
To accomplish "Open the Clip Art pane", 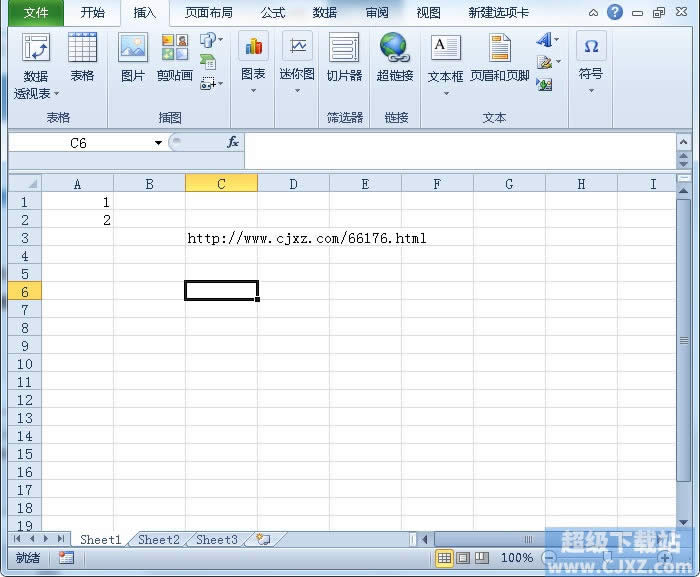I will pos(175,57).
